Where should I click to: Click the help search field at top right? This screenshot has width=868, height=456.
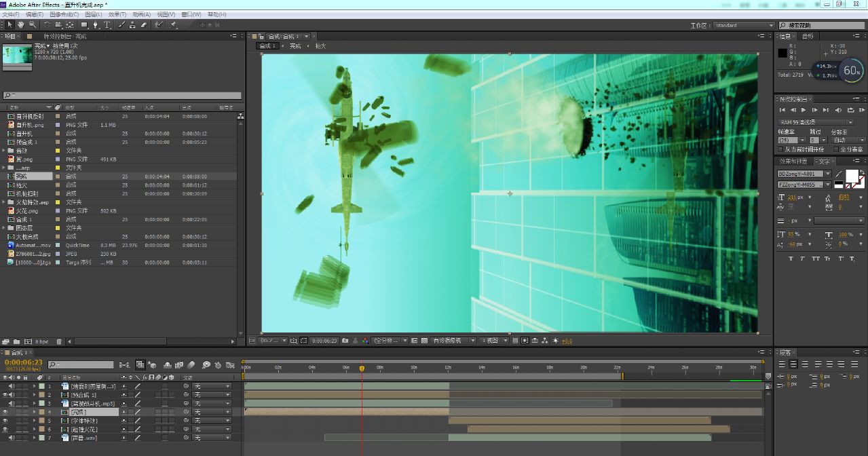pos(820,25)
